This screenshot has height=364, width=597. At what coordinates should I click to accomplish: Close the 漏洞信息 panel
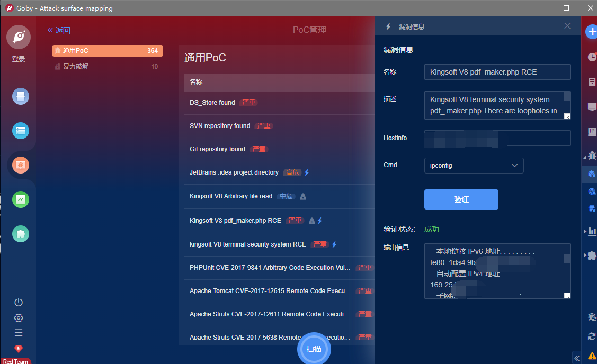click(x=567, y=26)
